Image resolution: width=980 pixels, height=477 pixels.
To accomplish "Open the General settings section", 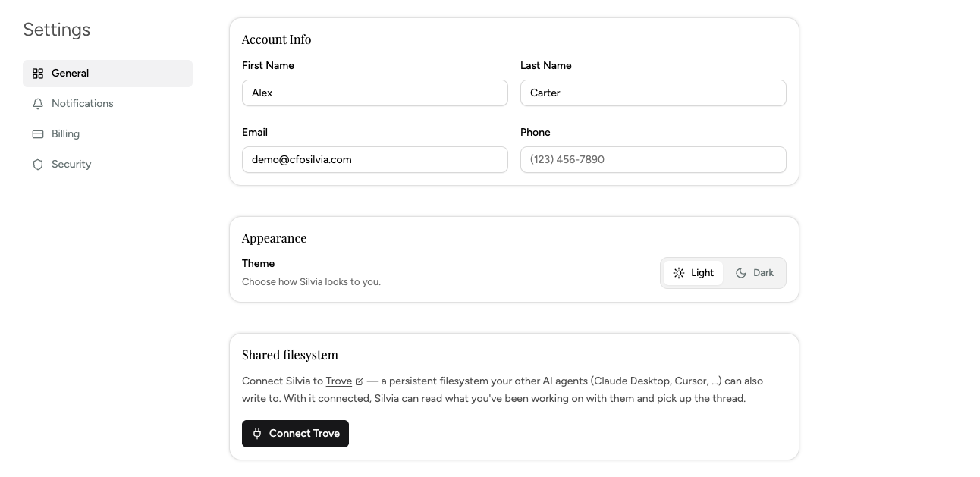I will [108, 74].
